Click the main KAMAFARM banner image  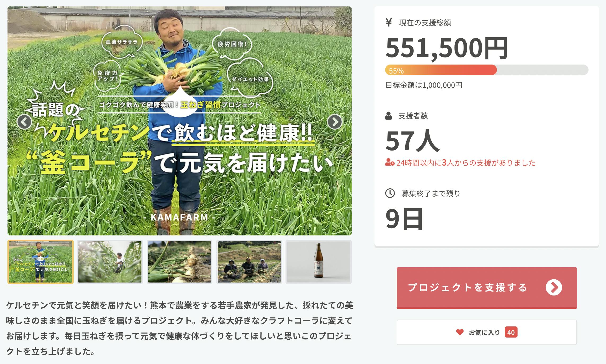click(180, 121)
